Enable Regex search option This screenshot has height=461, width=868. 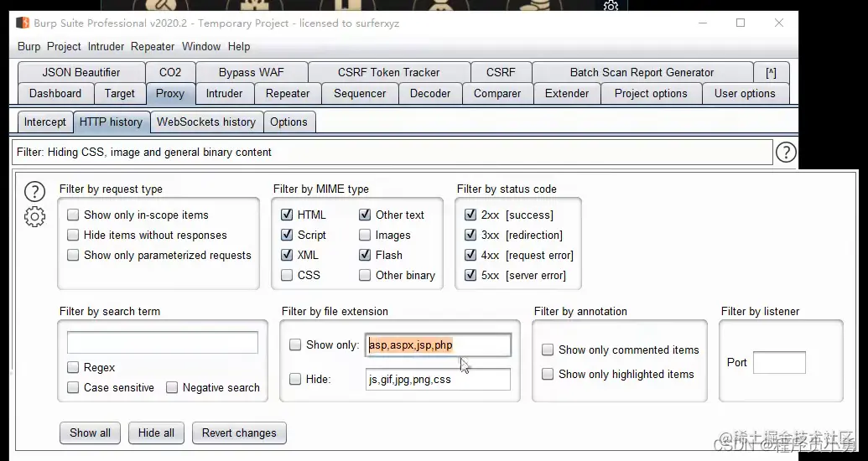click(x=73, y=367)
